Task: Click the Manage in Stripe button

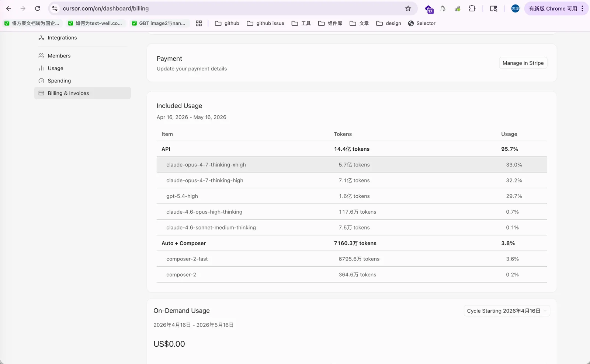Action: tap(523, 63)
